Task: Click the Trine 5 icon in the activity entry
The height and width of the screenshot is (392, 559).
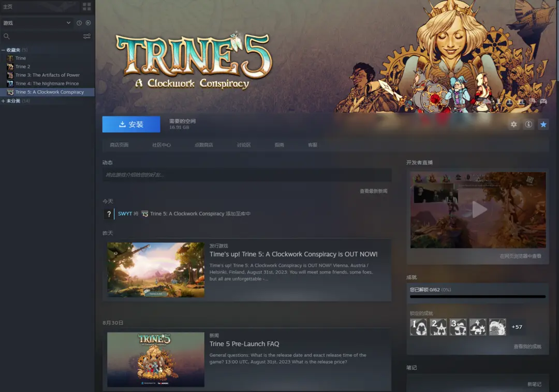Action: tap(145, 214)
